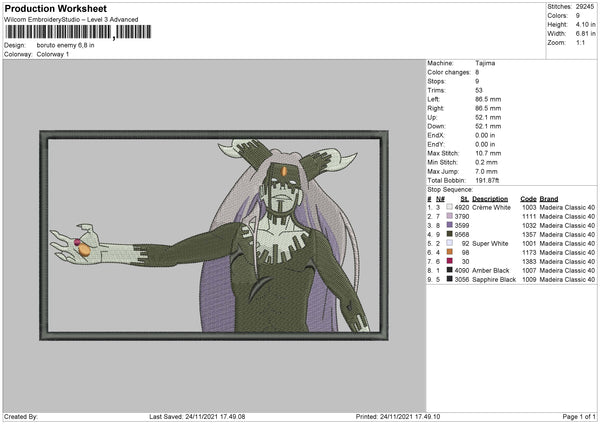Select the light purple swatch in row 2
The image size is (600, 424).
(x=449, y=216)
